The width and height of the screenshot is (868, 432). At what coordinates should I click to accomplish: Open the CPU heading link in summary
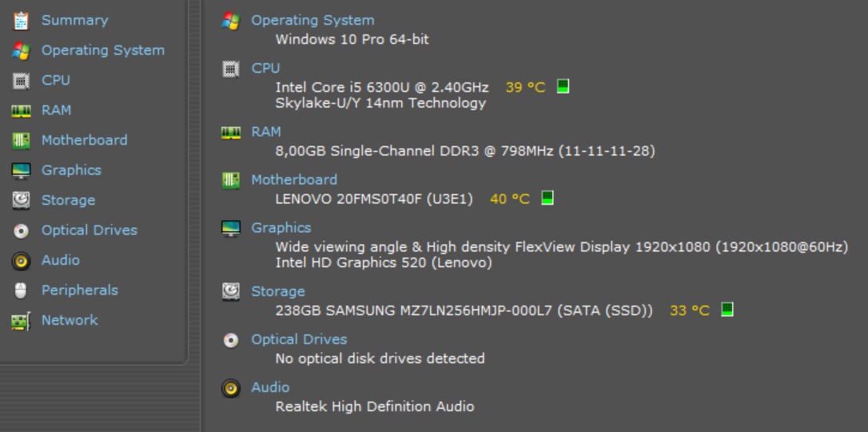265,69
